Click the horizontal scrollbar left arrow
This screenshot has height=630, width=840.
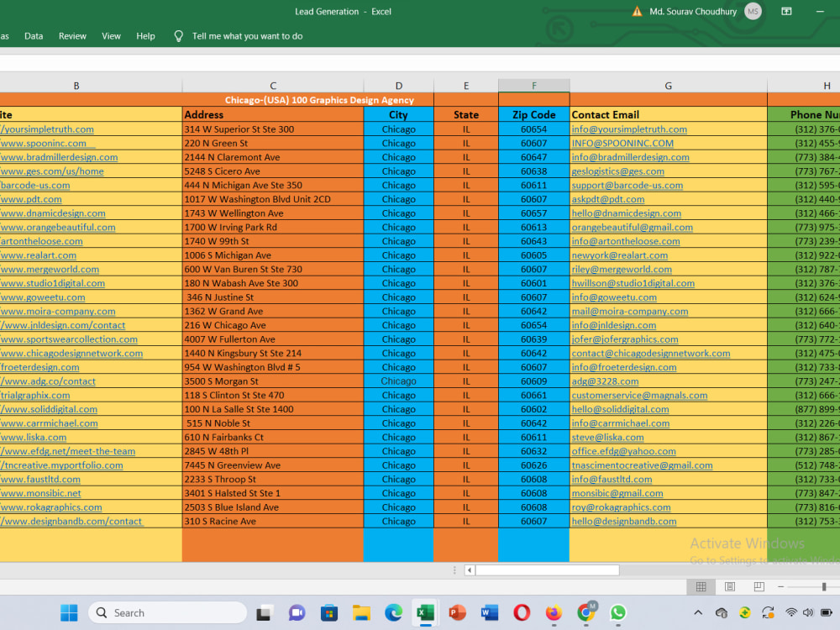point(470,570)
